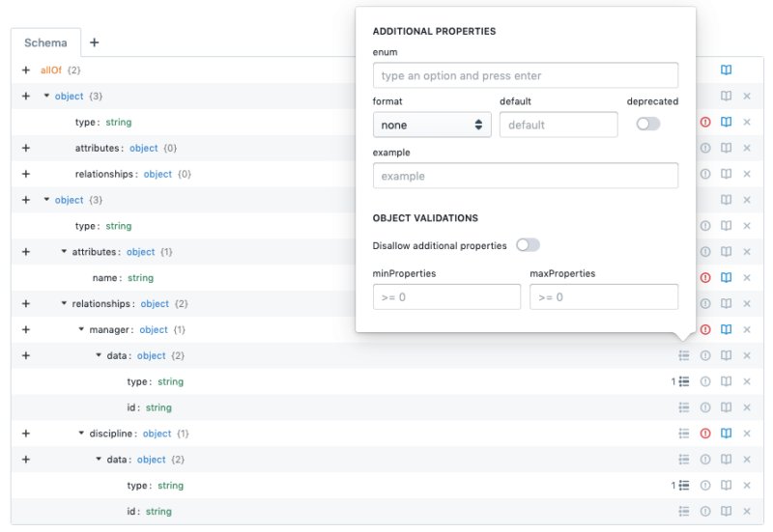Add a property to relationships object {2}
Image resolution: width=773 pixels, height=532 pixels.
(x=26, y=304)
